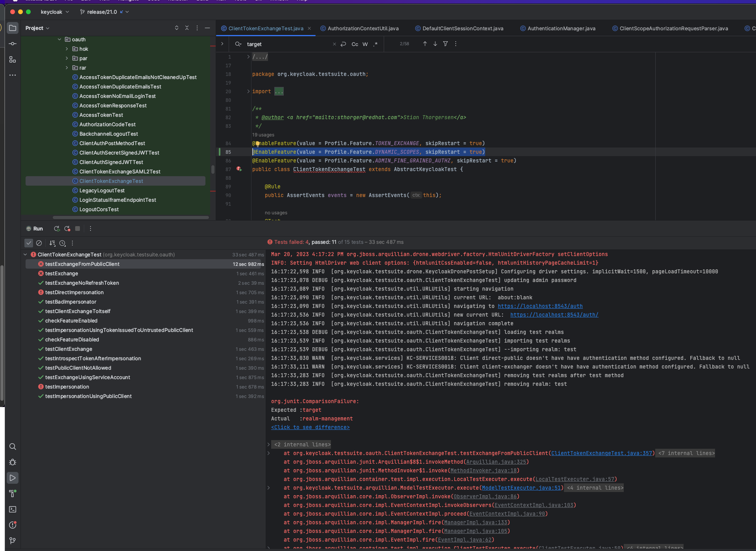The image size is (756, 551).
Task: Toggle show passed tests filter
Action: [x=28, y=243]
